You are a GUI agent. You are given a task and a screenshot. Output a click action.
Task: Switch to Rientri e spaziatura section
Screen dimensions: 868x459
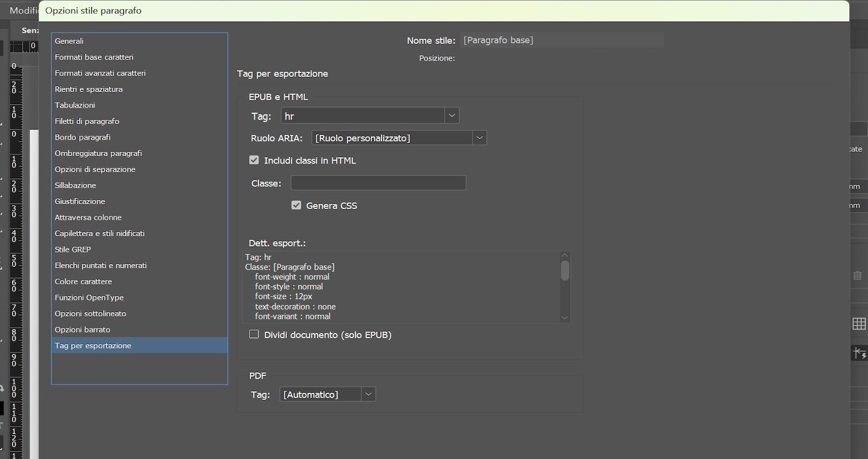[88, 89]
